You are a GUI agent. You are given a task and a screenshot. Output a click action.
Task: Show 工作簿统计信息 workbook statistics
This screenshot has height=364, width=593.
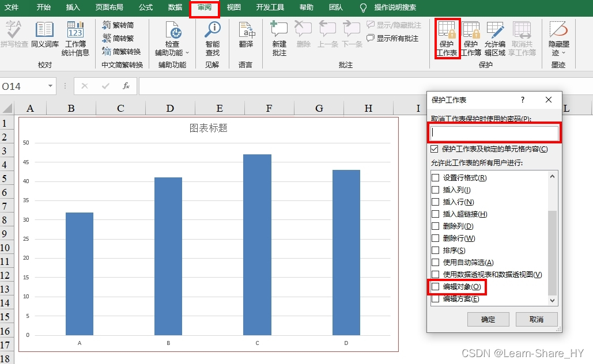75,39
